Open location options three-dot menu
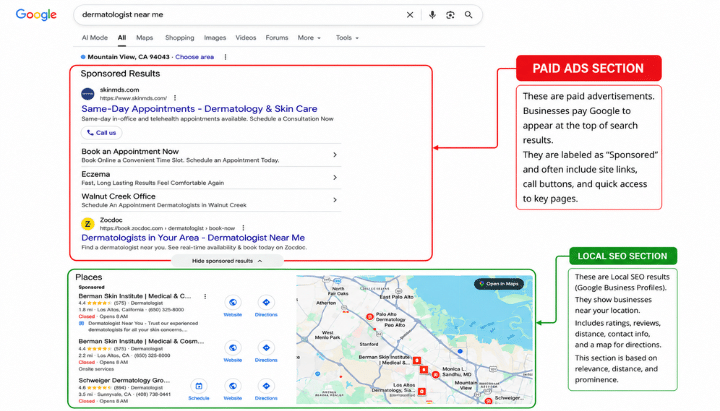The height and width of the screenshot is (411, 720). (x=225, y=57)
